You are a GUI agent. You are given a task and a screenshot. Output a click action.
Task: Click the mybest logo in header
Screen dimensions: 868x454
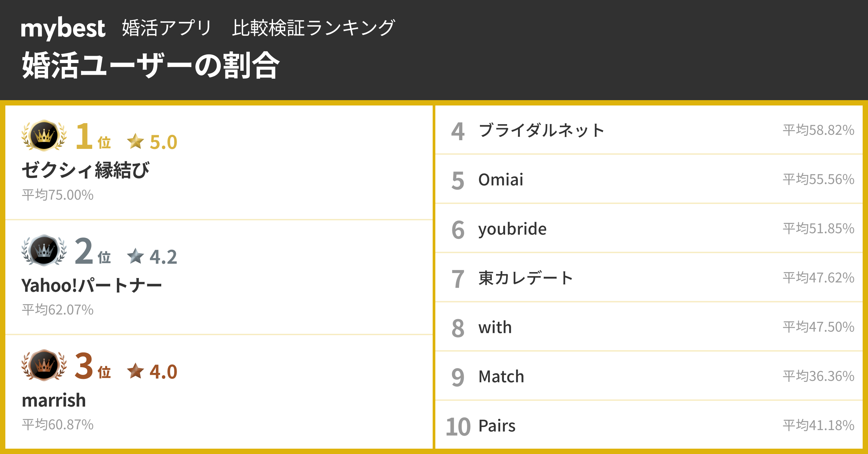[63, 28]
